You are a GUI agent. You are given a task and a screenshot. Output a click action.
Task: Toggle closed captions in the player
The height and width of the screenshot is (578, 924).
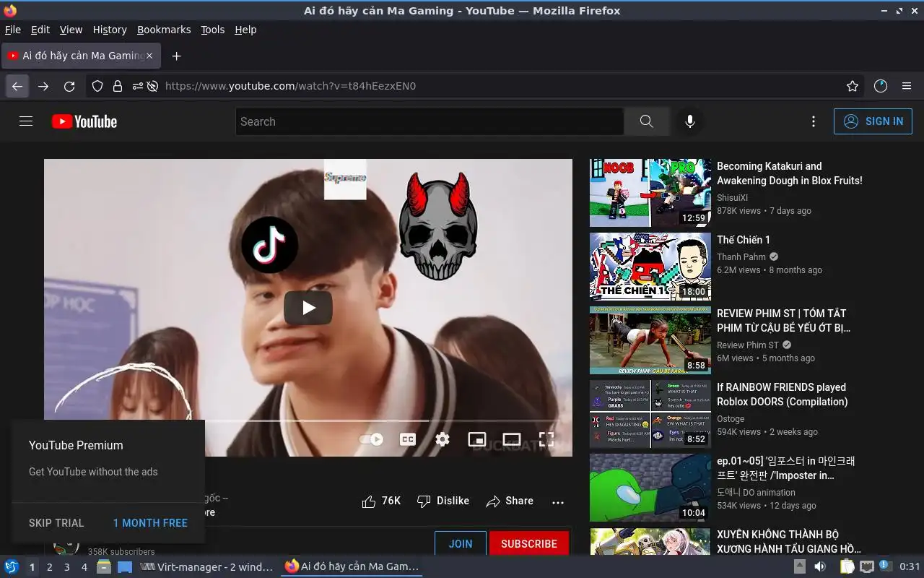click(408, 439)
